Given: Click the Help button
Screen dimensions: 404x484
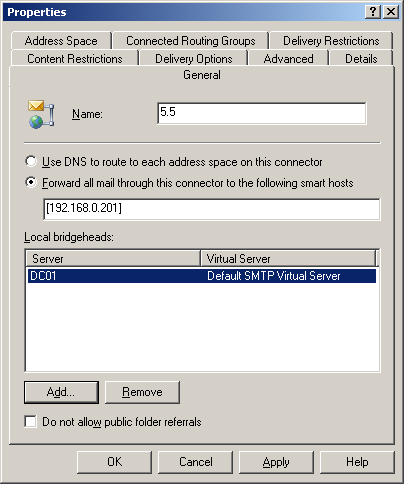Looking at the screenshot, I should pyautogui.click(x=357, y=462).
